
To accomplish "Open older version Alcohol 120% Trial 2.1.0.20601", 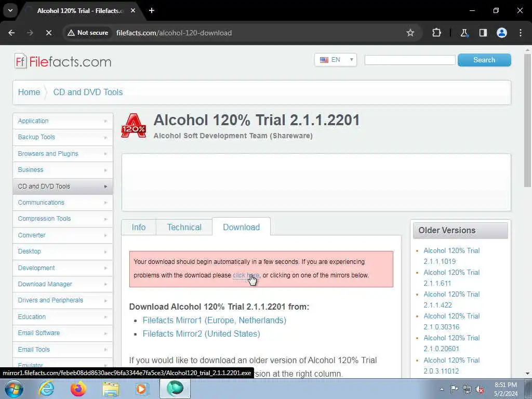I will pos(451,343).
